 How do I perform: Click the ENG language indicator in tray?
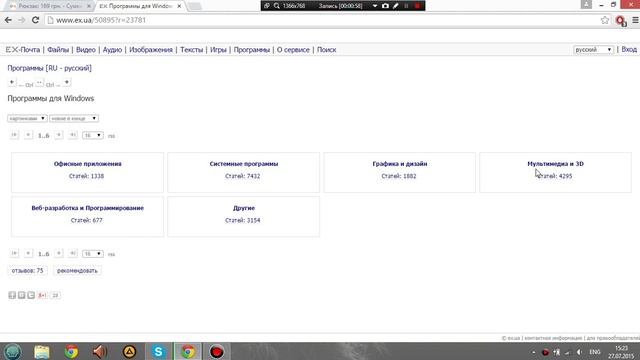tap(595, 352)
